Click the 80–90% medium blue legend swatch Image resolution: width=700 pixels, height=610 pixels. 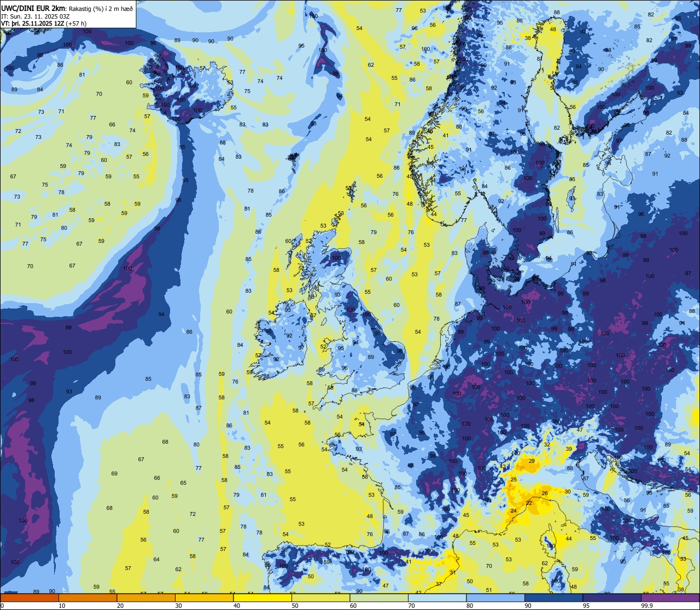click(x=495, y=597)
